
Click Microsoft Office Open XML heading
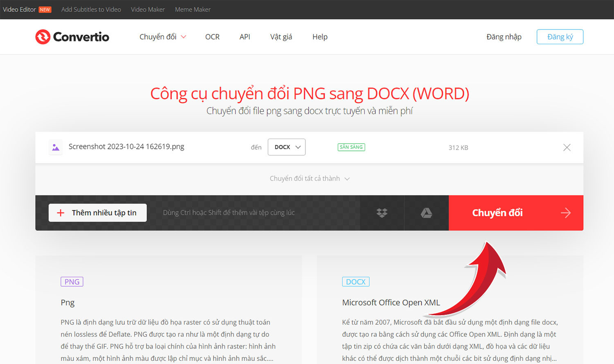pyautogui.click(x=391, y=303)
